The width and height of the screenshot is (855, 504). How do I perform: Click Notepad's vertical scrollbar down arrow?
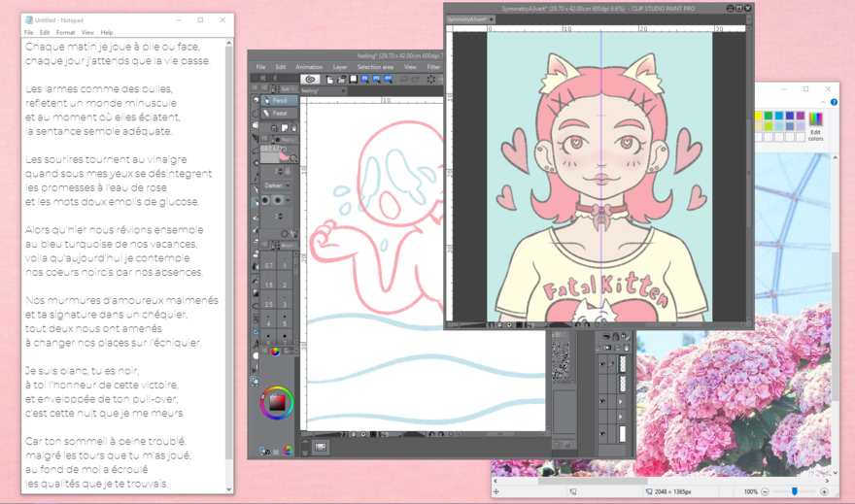(229, 489)
